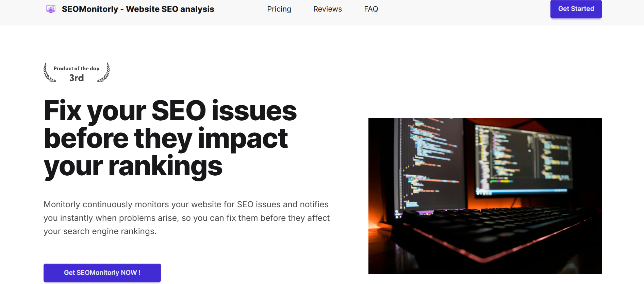Click the header logo to return home

click(129, 9)
